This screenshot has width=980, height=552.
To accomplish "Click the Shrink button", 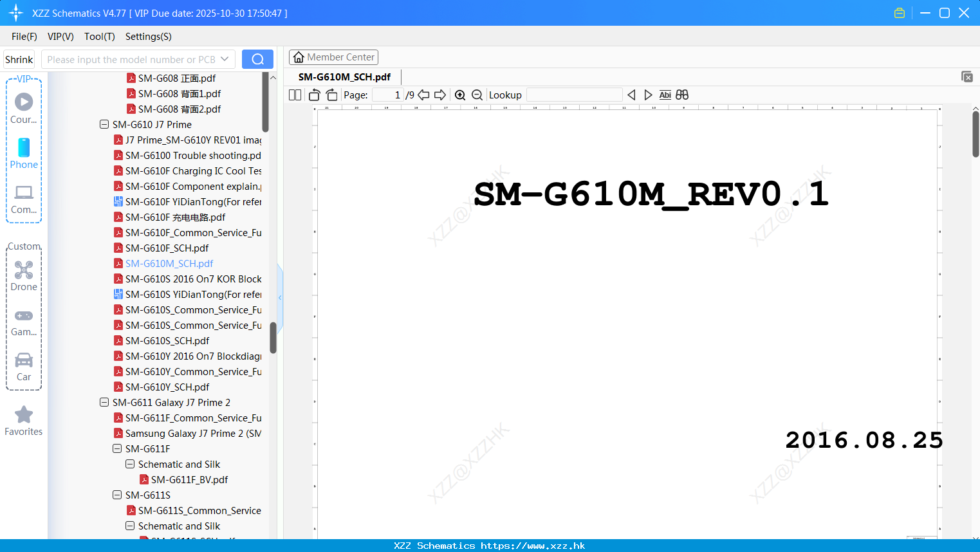I will (x=19, y=59).
